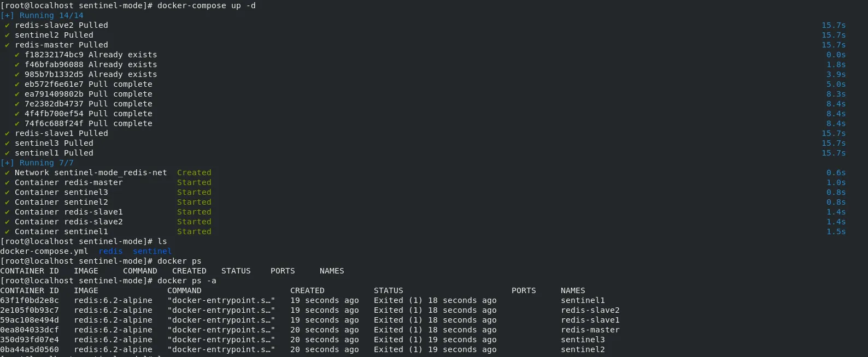Click the '1.5s' time on sentinel1 container line
Image resolution: width=868 pixels, height=357 pixels.
[836, 231]
